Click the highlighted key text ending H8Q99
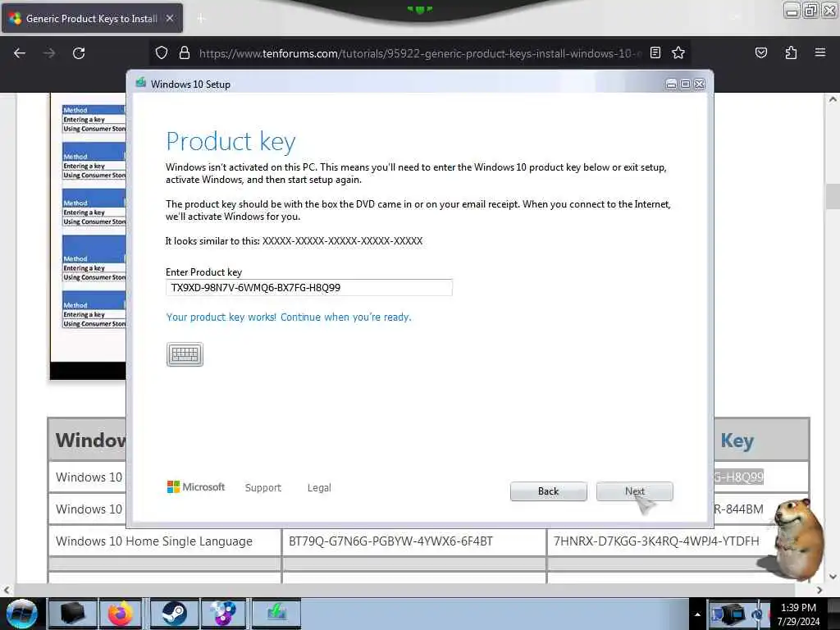 click(x=739, y=477)
